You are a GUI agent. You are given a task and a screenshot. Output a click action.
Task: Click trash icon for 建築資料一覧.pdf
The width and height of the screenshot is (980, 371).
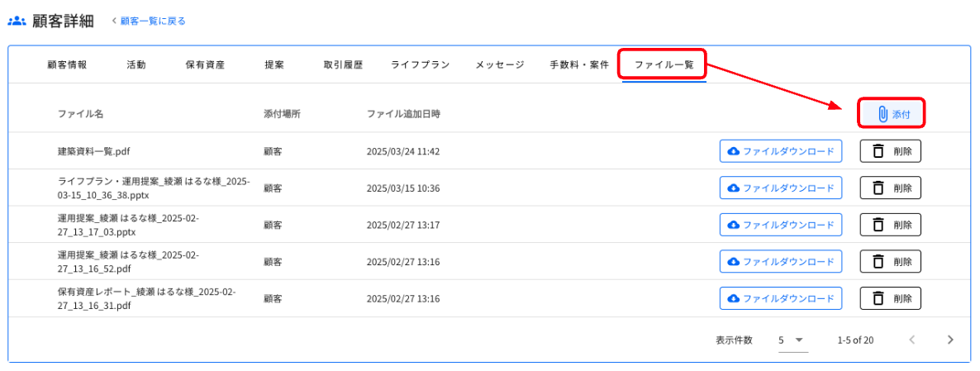(878, 151)
